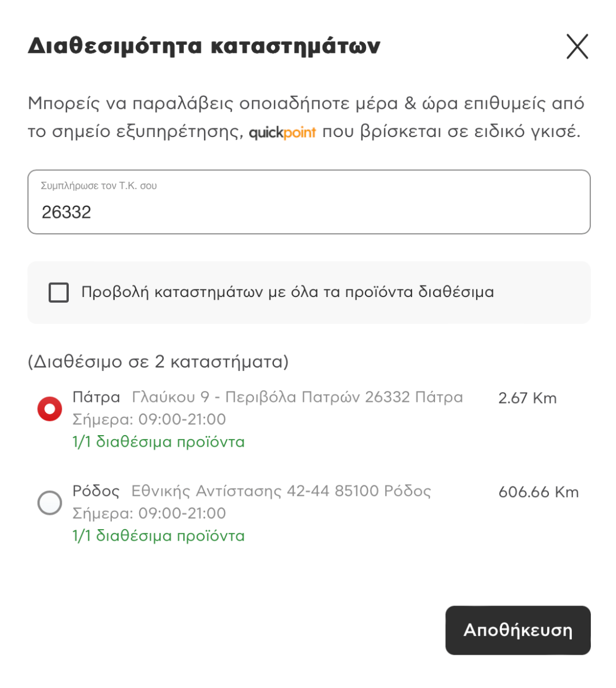Viewport: 616px width, 688px height.
Task: Click the Διαθέσιμο σε 2 καταστήματα heading
Action: [158, 361]
